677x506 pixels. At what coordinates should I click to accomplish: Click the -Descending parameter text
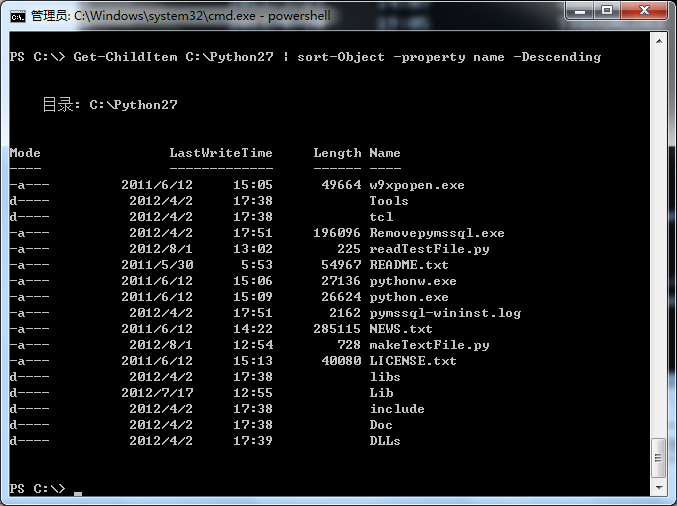coord(557,57)
